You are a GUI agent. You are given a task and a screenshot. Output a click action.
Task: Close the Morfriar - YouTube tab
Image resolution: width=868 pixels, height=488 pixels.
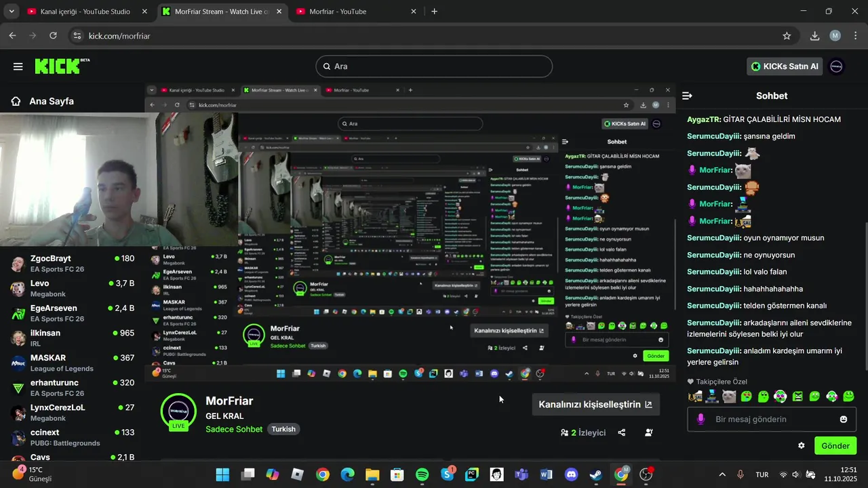tap(413, 12)
